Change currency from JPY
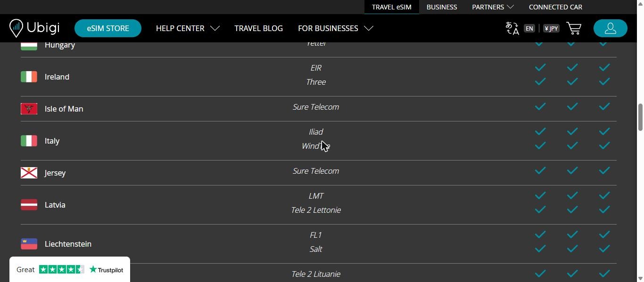The width and height of the screenshot is (644, 282). 551,28
